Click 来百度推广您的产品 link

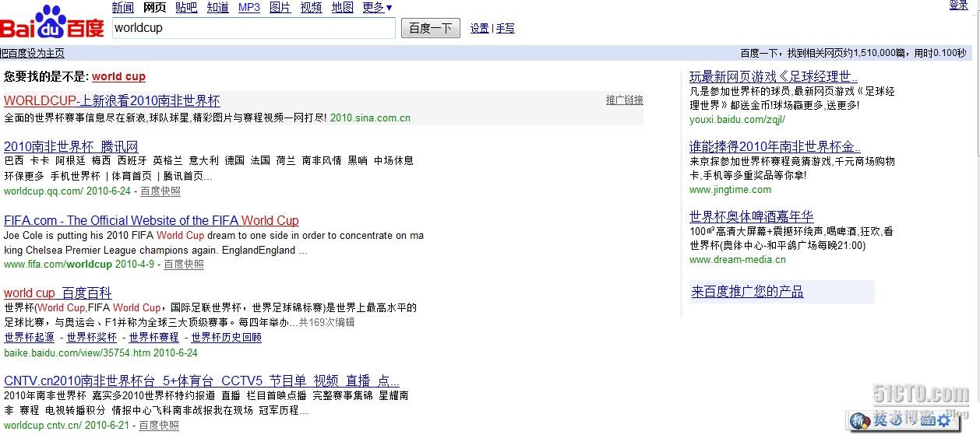click(747, 292)
